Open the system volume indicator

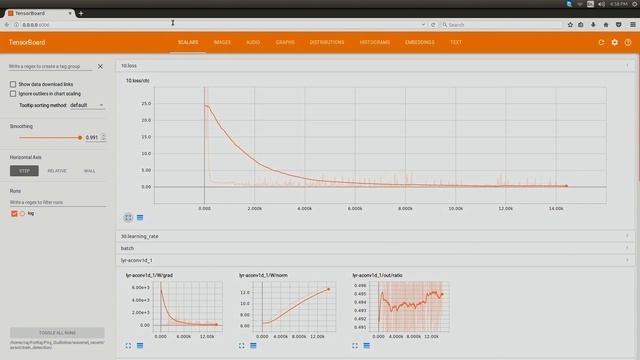point(602,4)
